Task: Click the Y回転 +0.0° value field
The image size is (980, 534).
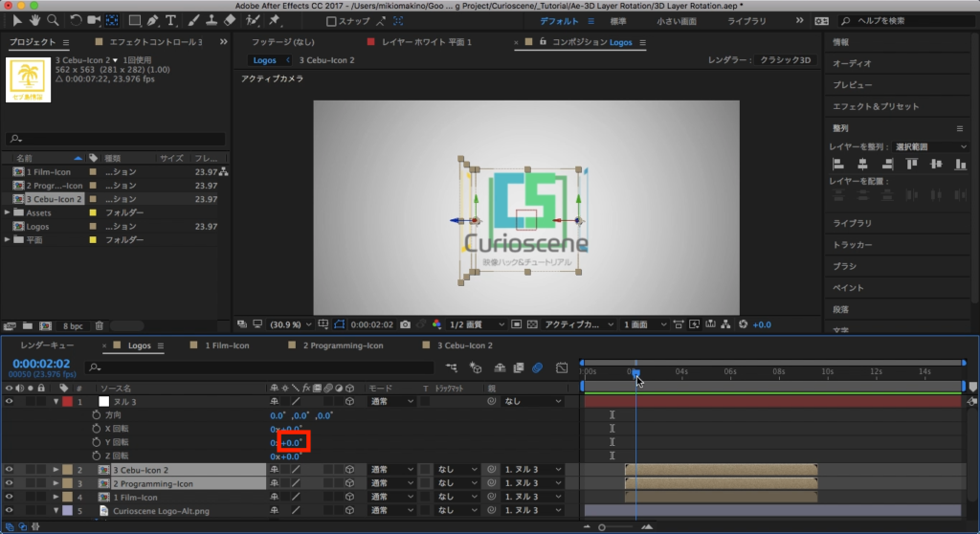Action: pyautogui.click(x=292, y=443)
